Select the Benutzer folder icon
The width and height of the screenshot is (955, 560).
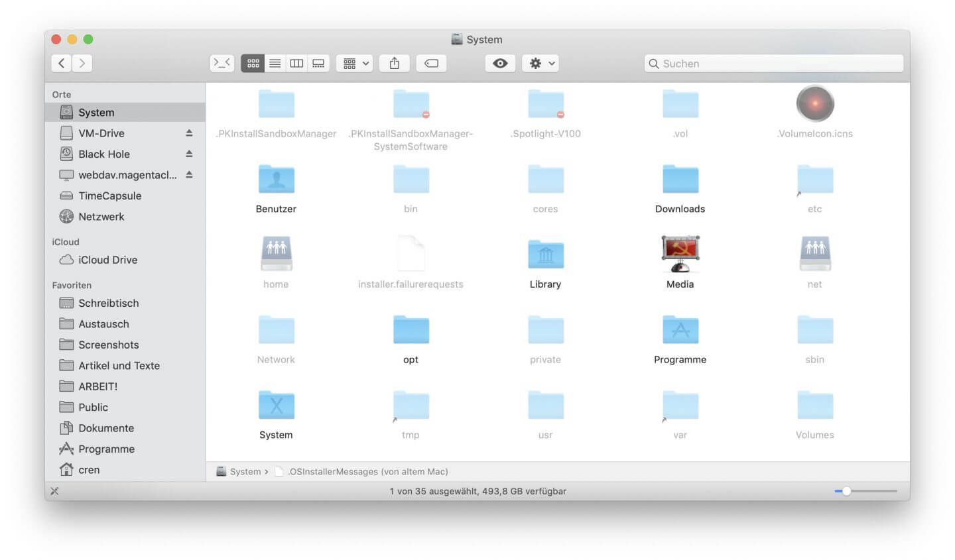pos(277,180)
